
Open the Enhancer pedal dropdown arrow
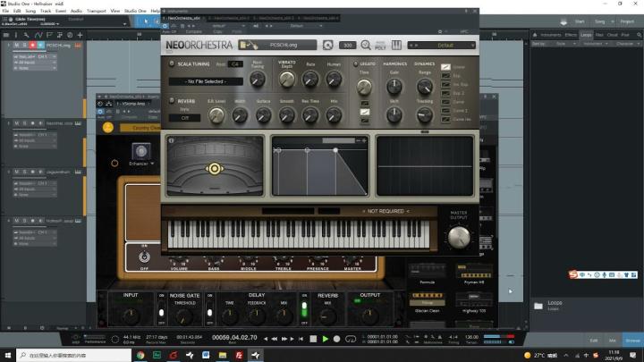[152, 164]
